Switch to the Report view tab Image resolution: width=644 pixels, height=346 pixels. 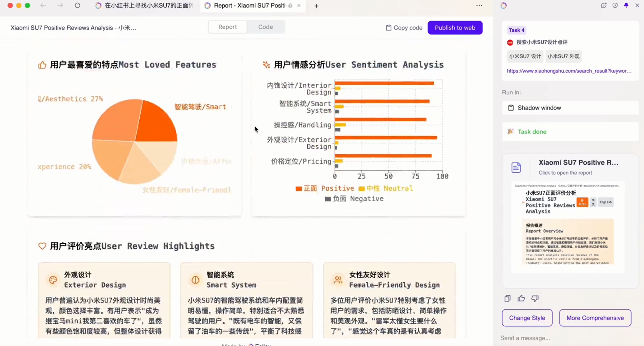pos(227,27)
